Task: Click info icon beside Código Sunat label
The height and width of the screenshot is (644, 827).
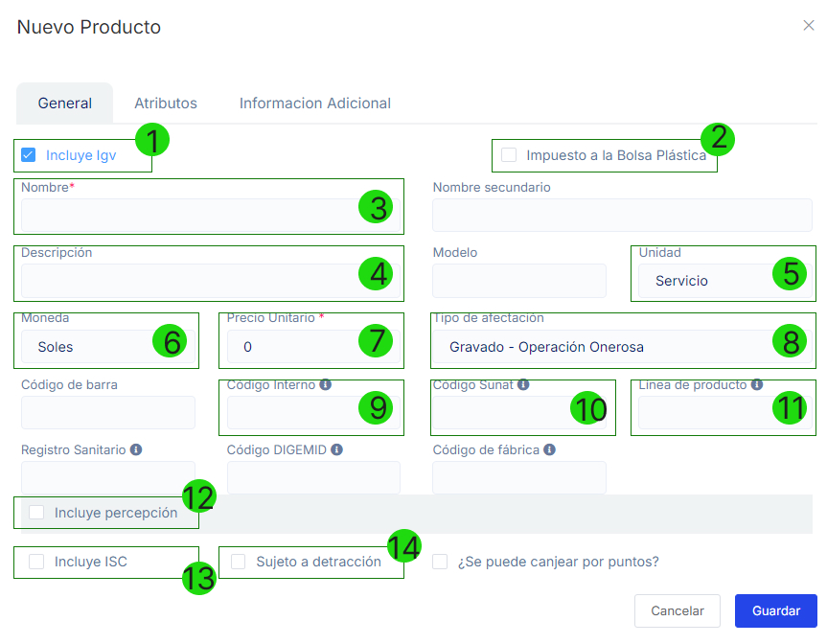Action: click(523, 385)
